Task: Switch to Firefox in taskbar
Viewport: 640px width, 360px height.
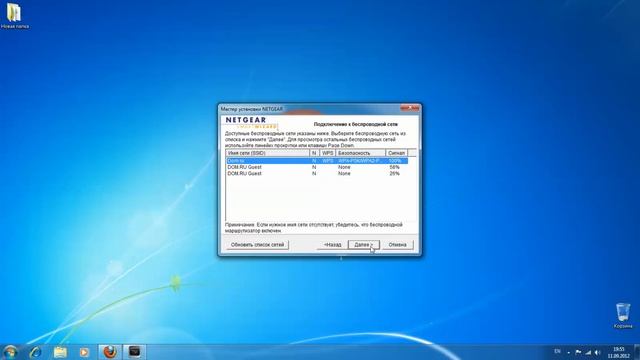Action: coord(110,352)
